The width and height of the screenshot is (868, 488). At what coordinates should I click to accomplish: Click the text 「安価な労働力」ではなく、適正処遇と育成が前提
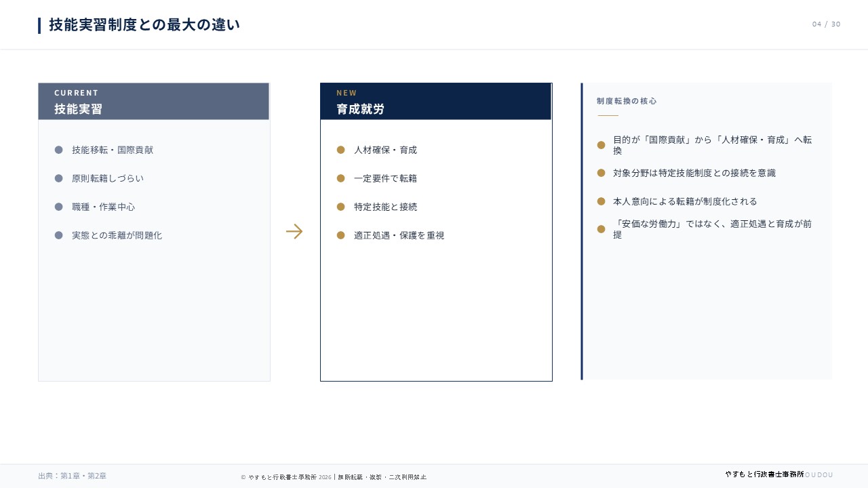(712, 229)
